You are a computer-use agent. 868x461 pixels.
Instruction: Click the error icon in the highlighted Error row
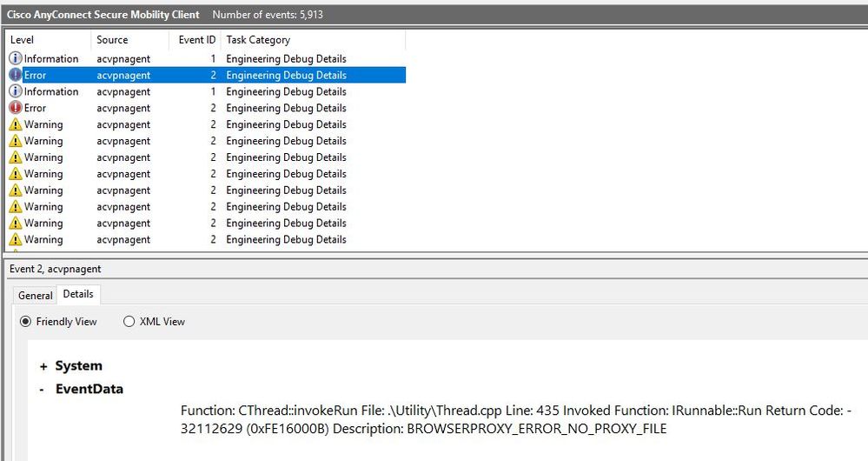coord(16,75)
